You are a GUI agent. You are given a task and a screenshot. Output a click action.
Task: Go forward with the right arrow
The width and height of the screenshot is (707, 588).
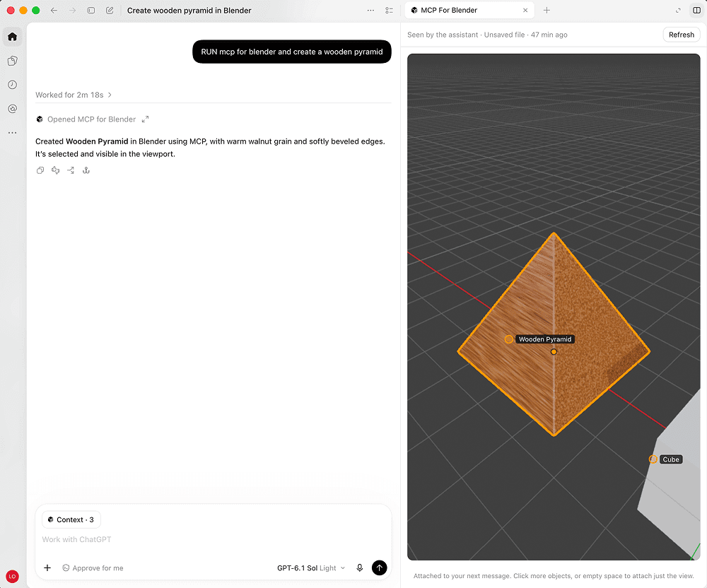click(x=73, y=11)
